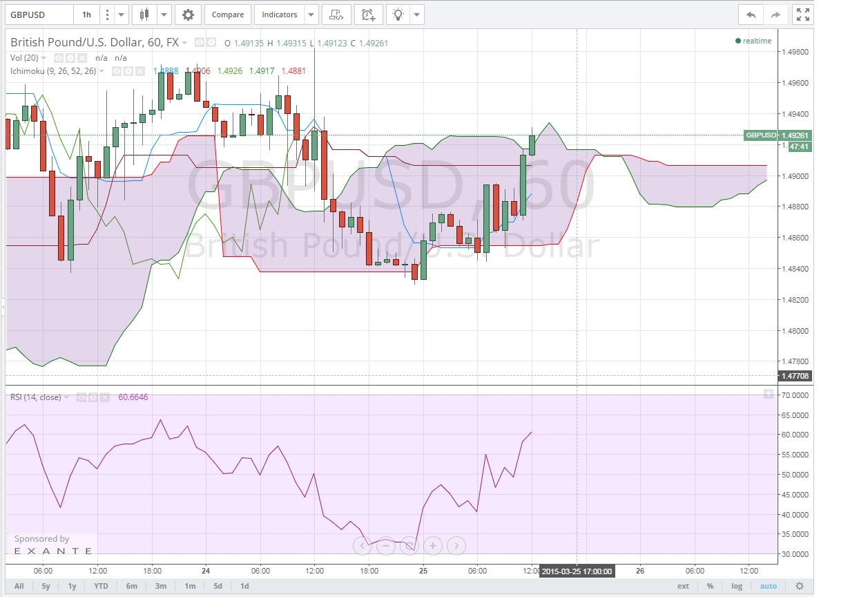The height and width of the screenshot is (597, 868).
Task: Expand the time interval dropdown arrow
Action: pos(122,15)
